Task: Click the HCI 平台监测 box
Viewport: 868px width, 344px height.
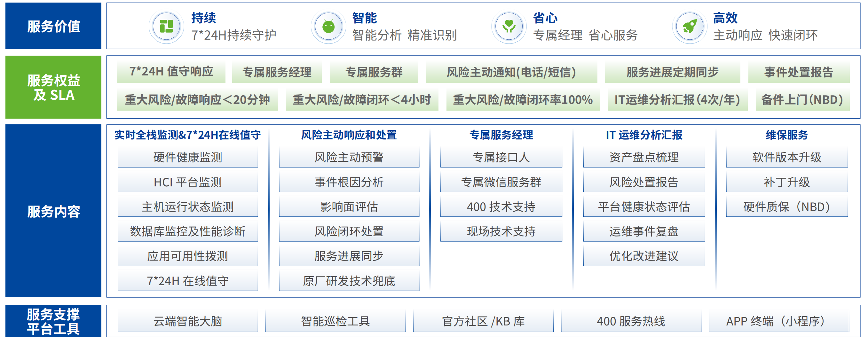Action: click(x=188, y=182)
